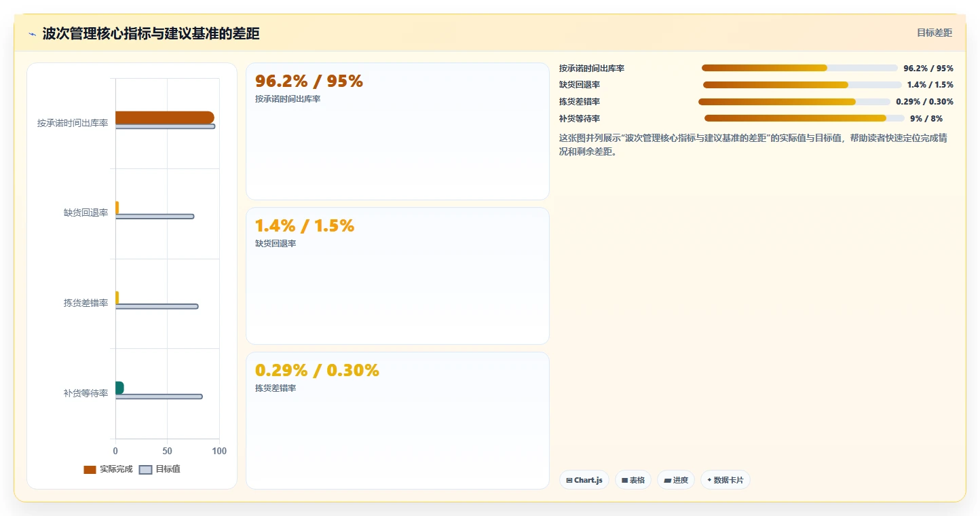The width and height of the screenshot is (980, 516).
Task: Click the 缺货回退率 progress bar
Action: click(x=802, y=85)
